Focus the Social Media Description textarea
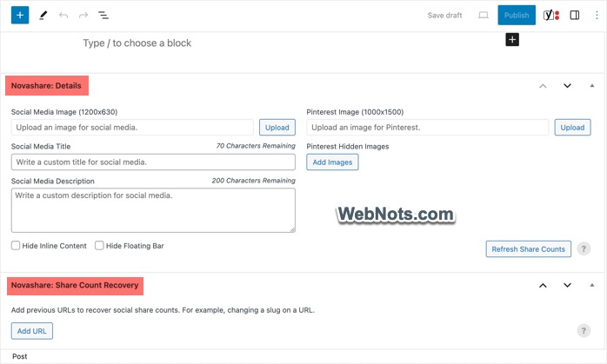The width and height of the screenshot is (607, 364). click(x=153, y=210)
